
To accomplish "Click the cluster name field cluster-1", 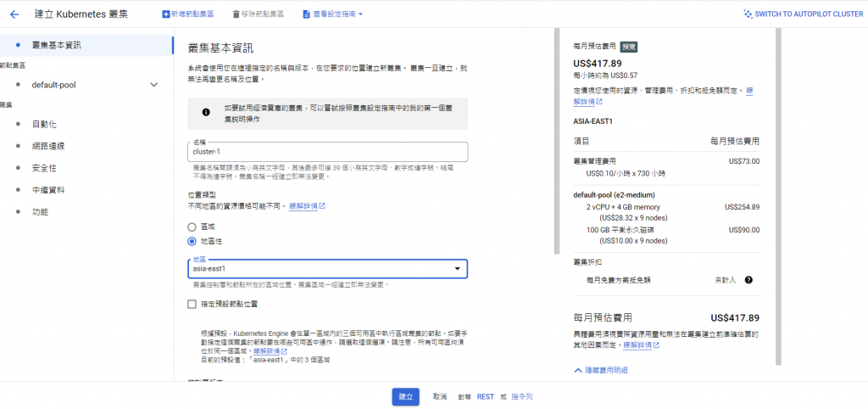I will click(x=328, y=151).
